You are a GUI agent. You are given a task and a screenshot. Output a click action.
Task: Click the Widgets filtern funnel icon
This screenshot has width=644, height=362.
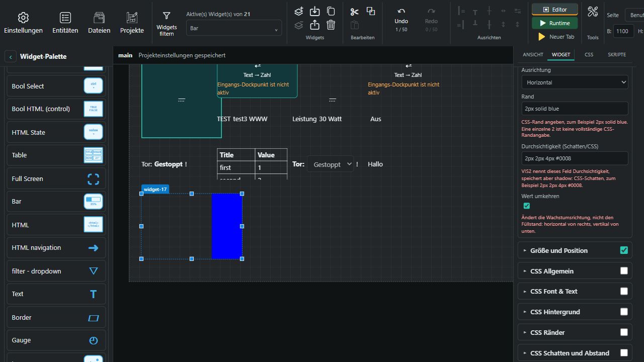[x=167, y=16]
